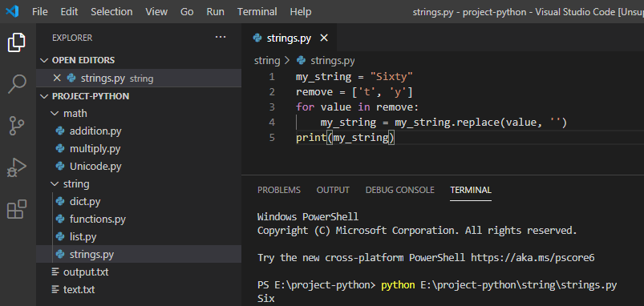This screenshot has width=644, height=306.
Task: Open the Go menu
Action: click(187, 11)
